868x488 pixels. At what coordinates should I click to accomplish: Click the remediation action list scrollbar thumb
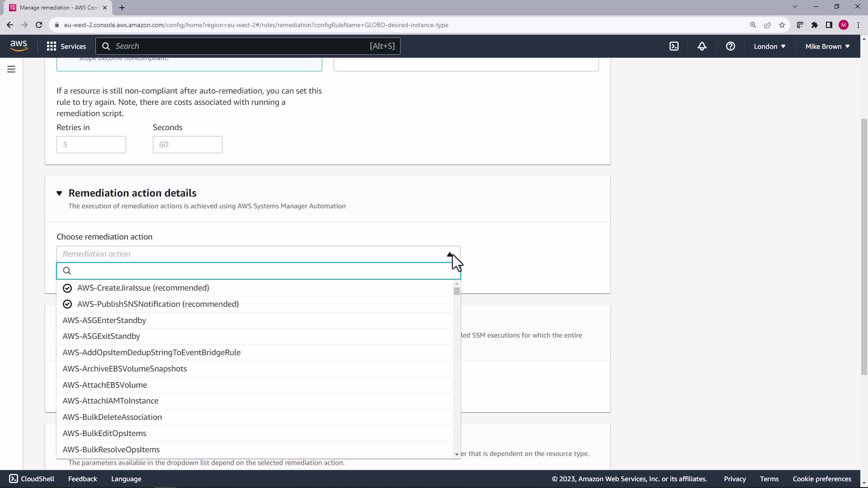(457, 291)
